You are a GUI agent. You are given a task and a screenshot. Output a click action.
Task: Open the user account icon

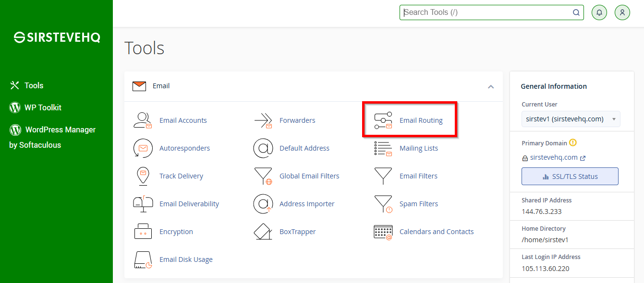pyautogui.click(x=622, y=12)
